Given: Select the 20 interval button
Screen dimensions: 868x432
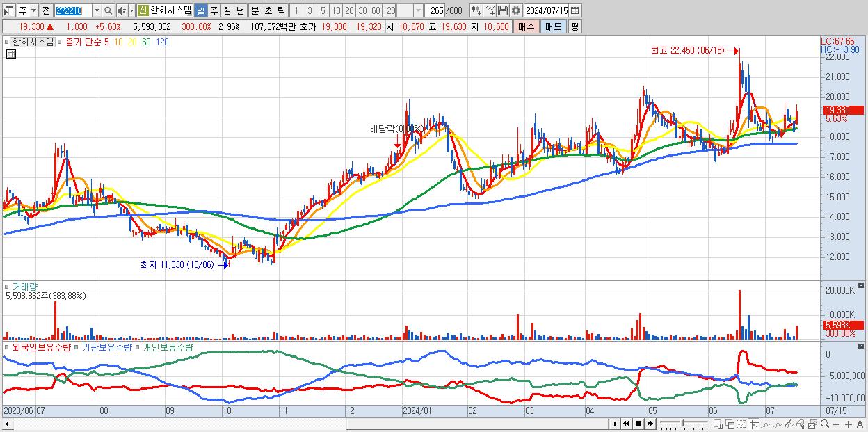Looking at the screenshot, I should click(x=349, y=10).
